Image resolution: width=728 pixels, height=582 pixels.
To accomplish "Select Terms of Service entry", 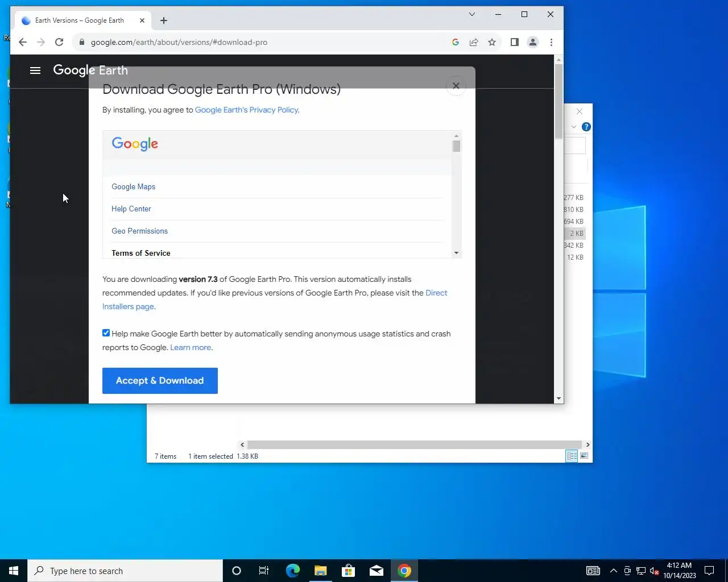I will [x=140, y=253].
